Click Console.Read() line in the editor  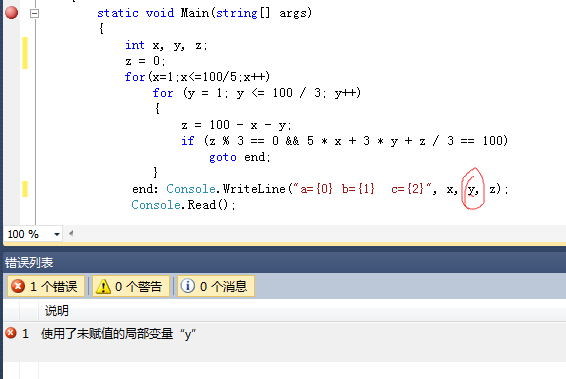pyautogui.click(x=183, y=205)
